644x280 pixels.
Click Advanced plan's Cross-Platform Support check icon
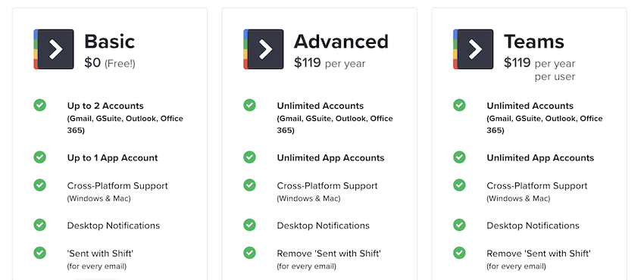pyautogui.click(x=250, y=185)
